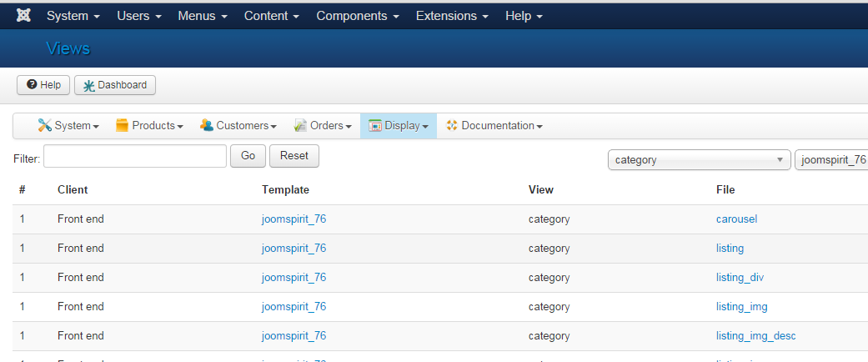Open the Dashboard button
Screen dimensions: 868x362
tap(115, 85)
